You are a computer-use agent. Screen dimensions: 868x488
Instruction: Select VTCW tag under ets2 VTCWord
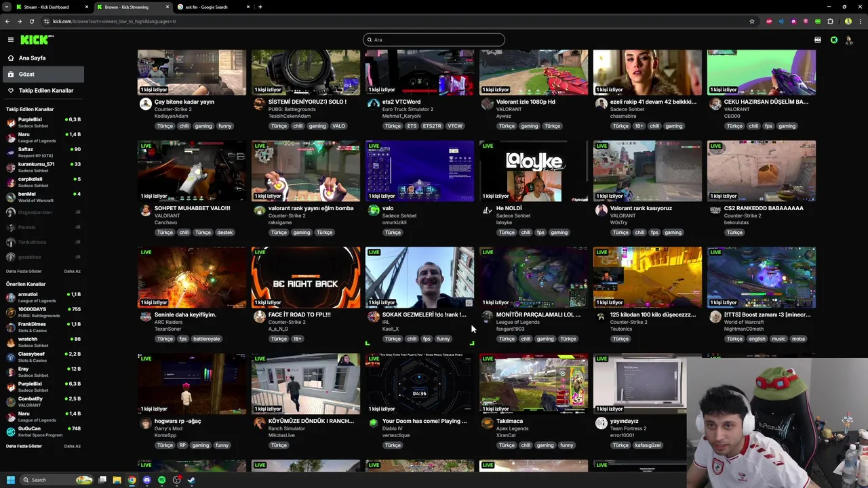[x=455, y=126]
